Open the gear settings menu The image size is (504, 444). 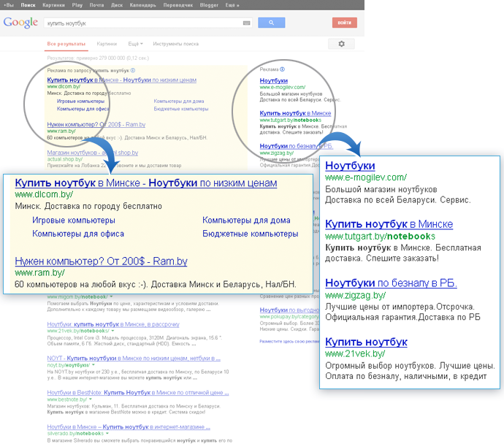pyautogui.click(x=341, y=44)
